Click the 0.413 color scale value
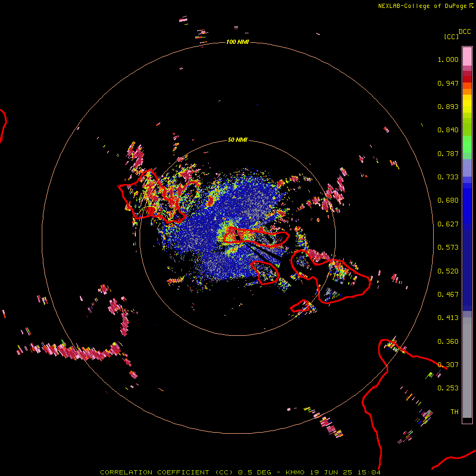 [x=448, y=318]
